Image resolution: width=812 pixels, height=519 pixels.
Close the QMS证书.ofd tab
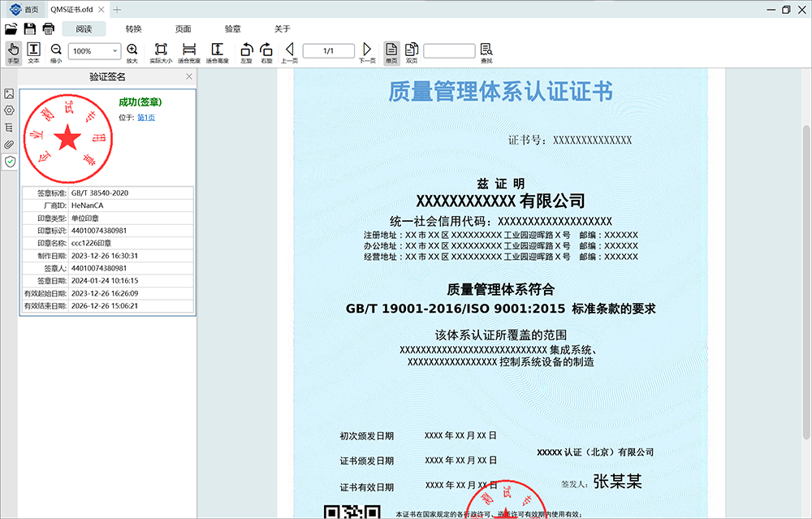click(x=101, y=9)
